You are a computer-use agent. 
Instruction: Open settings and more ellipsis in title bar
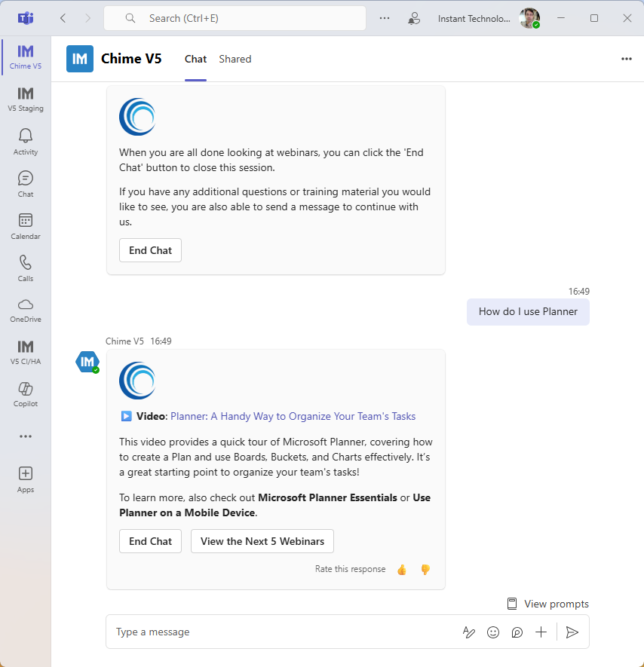[385, 18]
